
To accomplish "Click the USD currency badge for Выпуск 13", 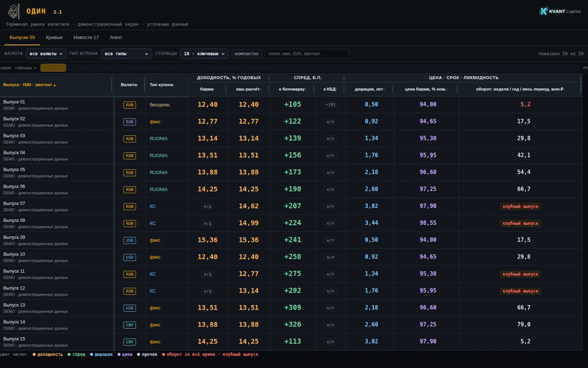I will [x=130, y=308].
